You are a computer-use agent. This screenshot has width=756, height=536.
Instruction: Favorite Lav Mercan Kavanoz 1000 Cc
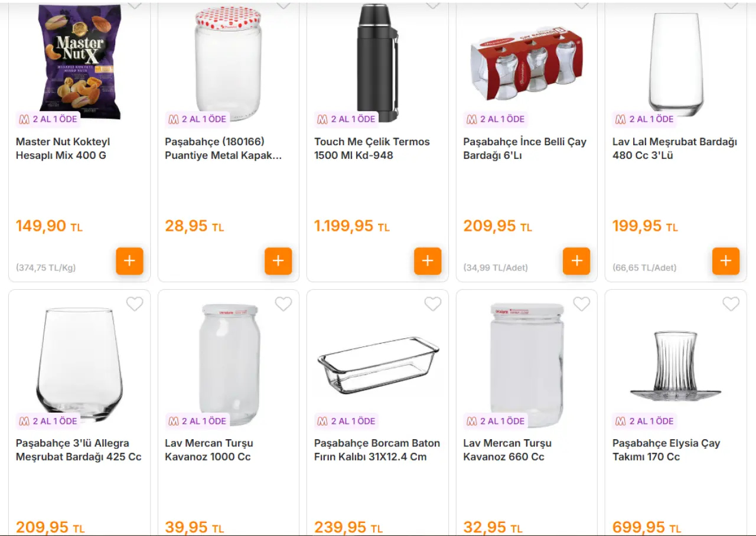tap(283, 304)
